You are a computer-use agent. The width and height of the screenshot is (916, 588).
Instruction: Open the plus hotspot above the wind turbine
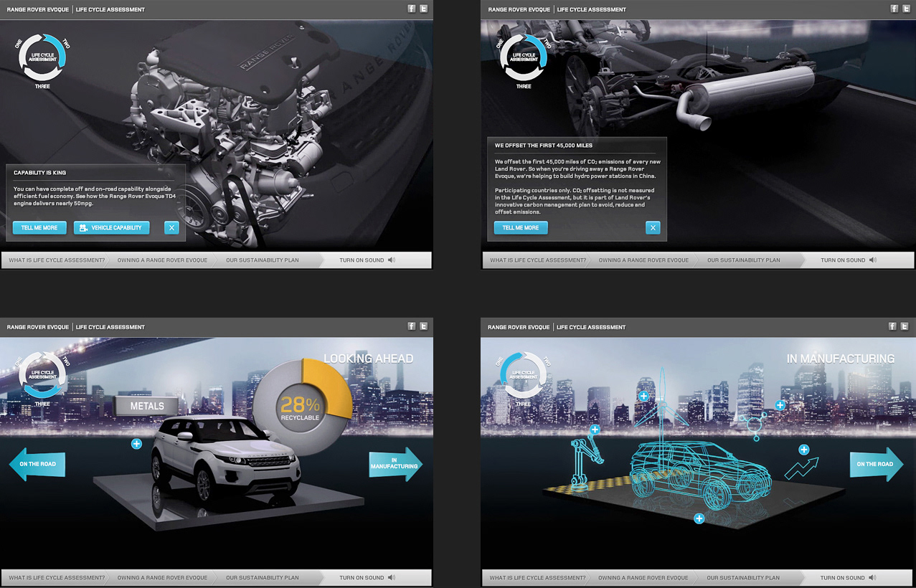tap(643, 396)
